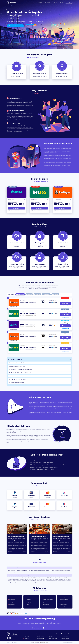Viewport: 79px width, 644px height.
Task: Click the list icon beside 'Table of Contents'
Action: pos(9,359)
